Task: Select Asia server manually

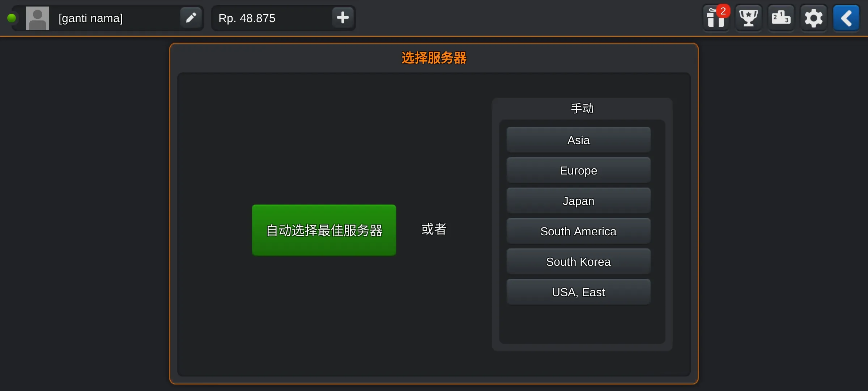Action: tap(578, 140)
